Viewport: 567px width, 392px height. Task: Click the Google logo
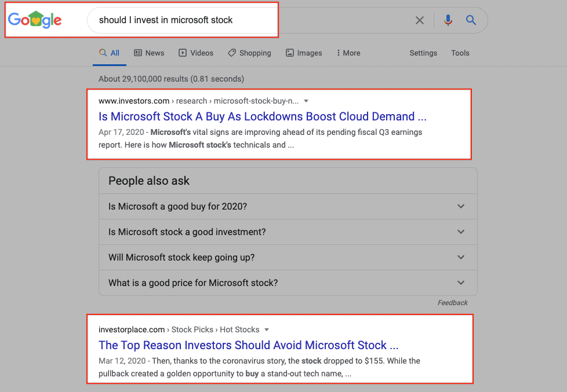tap(35, 20)
